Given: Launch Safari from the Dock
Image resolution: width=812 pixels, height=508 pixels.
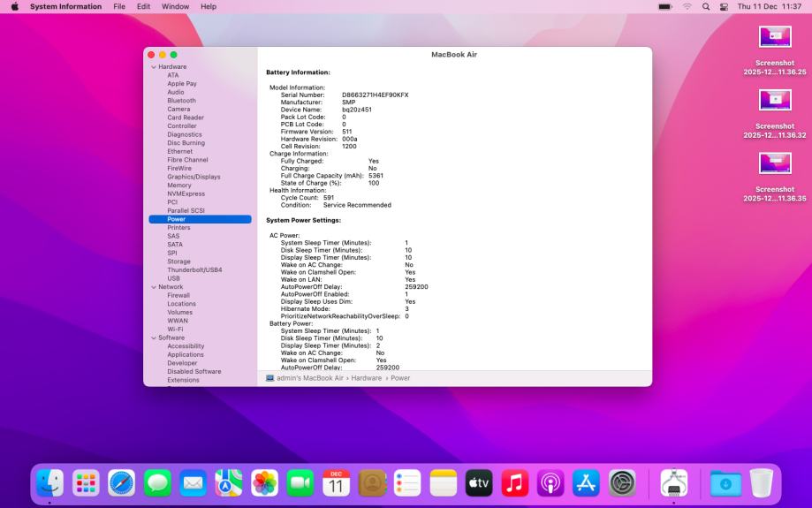Looking at the screenshot, I should [x=122, y=483].
